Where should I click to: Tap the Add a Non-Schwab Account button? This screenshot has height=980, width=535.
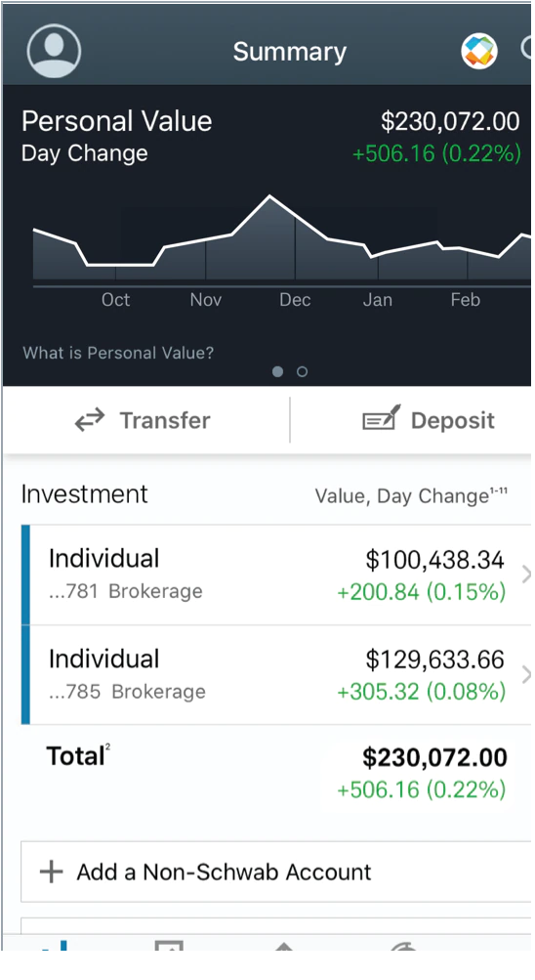tap(276, 872)
